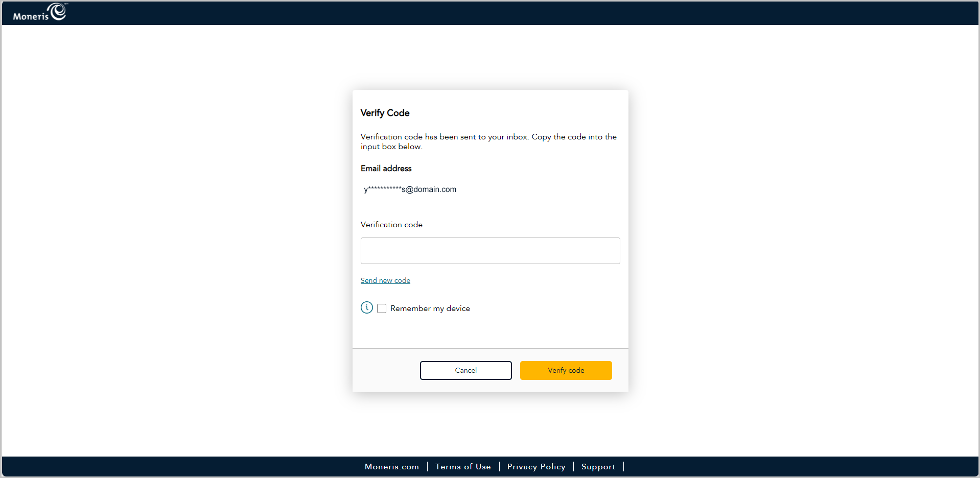Click the Moneris logo in header
This screenshot has width=980, height=478.
coord(40,12)
